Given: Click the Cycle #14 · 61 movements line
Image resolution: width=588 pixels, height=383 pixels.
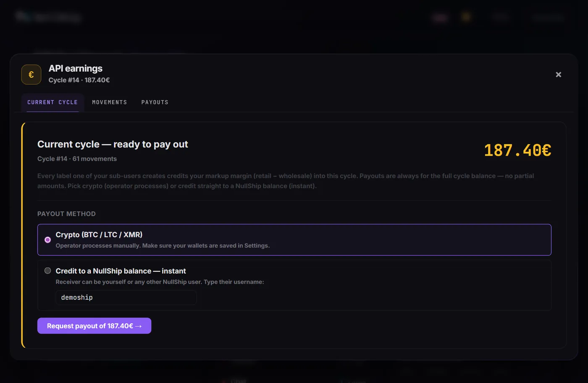Looking at the screenshot, I should click(77, 159).
